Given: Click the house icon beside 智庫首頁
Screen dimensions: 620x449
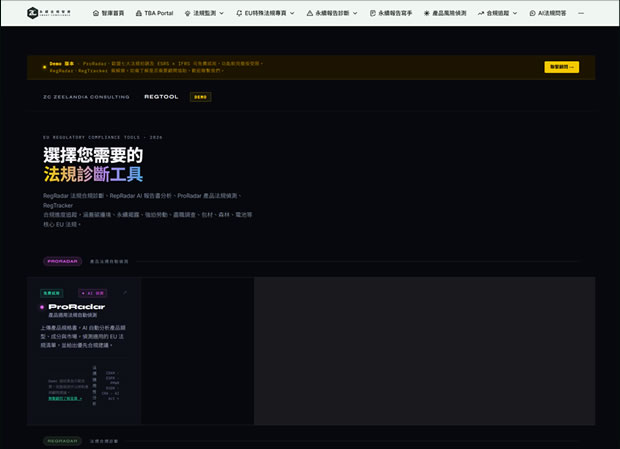Looking at the screenshot, I should pyautogui.click(x=96, y=13).
